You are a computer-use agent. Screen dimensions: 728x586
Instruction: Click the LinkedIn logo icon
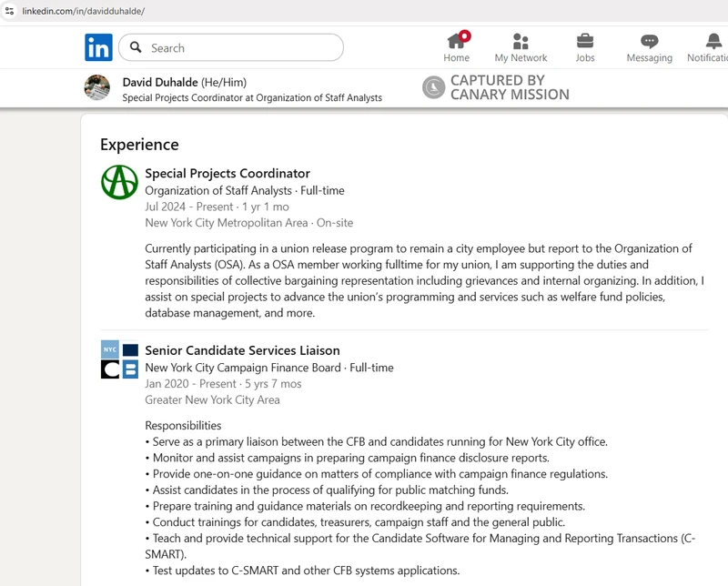98,47
